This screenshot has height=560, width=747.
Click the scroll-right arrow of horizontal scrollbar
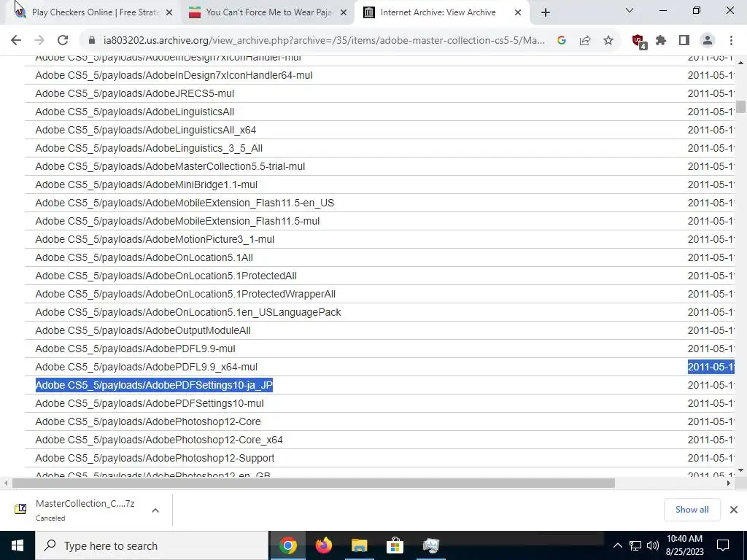click(x=729, y=483)
